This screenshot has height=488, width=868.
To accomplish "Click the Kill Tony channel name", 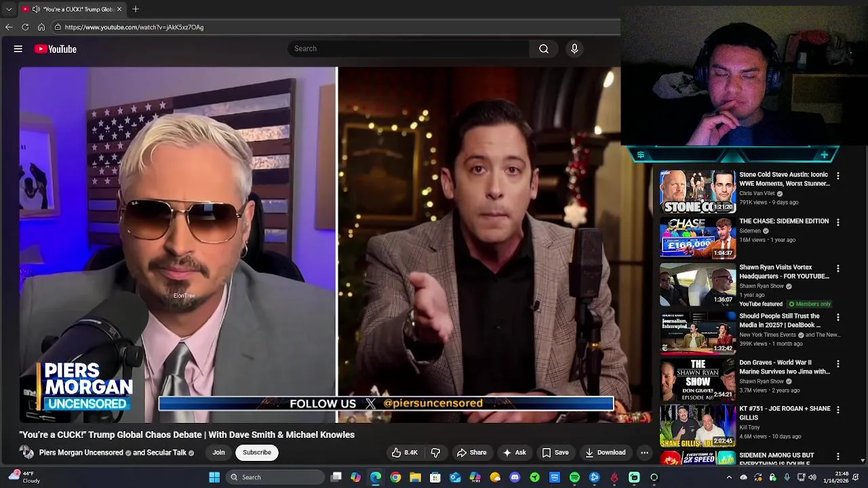I will tap(749, 428).
